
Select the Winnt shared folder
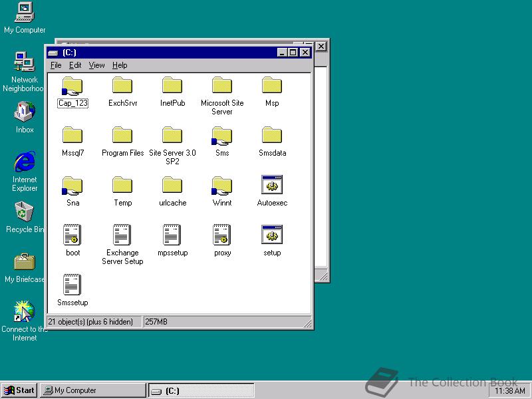[222, 192]
